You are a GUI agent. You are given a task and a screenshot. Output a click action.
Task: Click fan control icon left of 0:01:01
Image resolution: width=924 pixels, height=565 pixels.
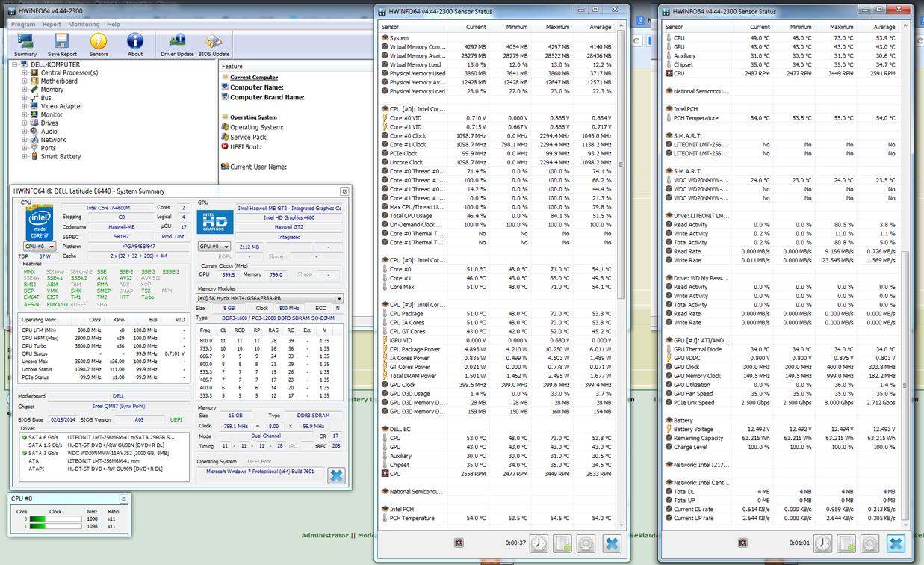(x=742, y=543)
